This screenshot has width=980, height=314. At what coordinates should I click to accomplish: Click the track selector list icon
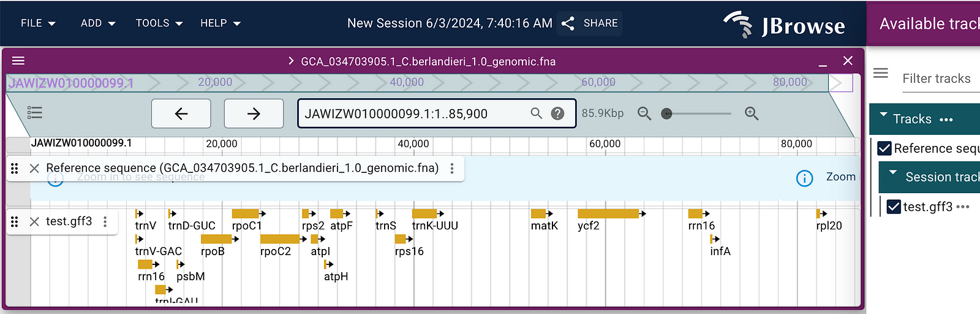click(35, 112)
